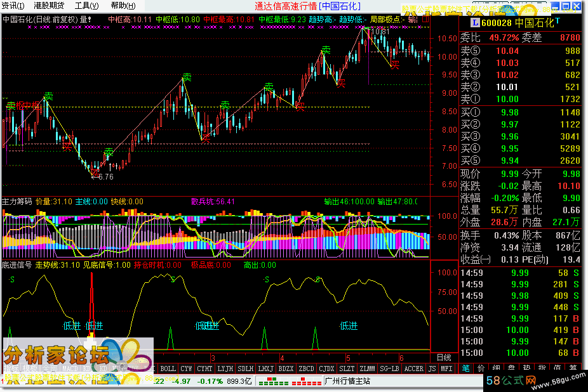Click the 广州行情主站 server status
Image resolution: width=588 pixels, height=392 pixels.
(347, 381)
